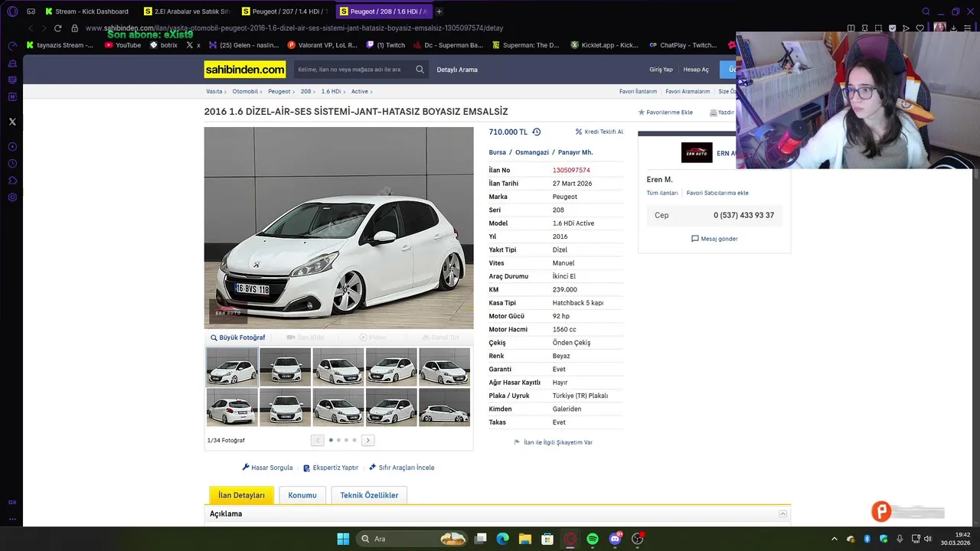Open Detaylı Arama link
The height and width of the screenshot is (551, 980).
point(457,70)
